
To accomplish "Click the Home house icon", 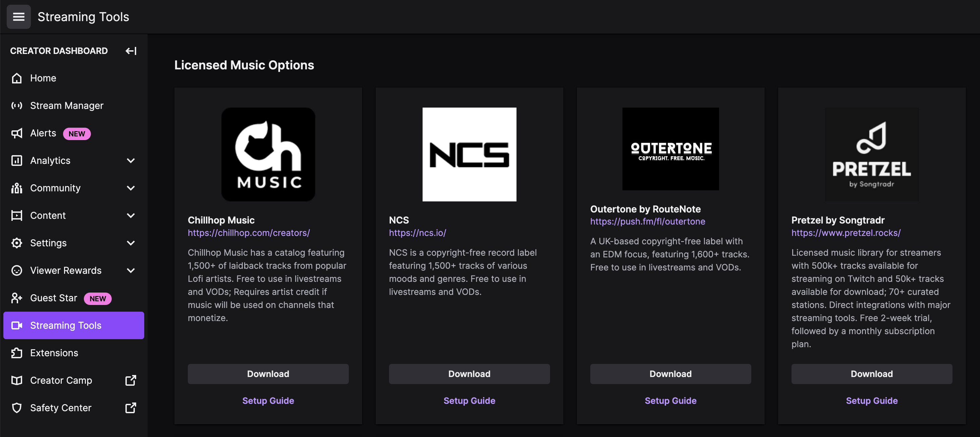I will (17, 78).
